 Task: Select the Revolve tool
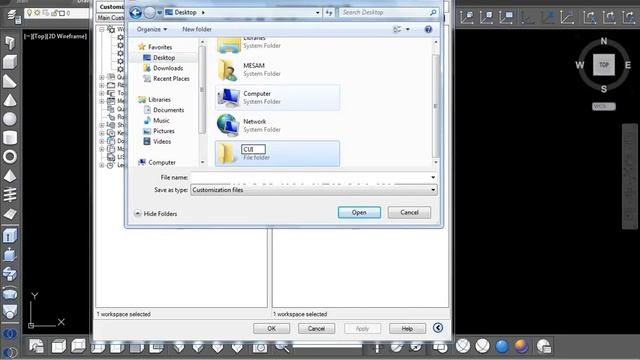coord(10,293)
